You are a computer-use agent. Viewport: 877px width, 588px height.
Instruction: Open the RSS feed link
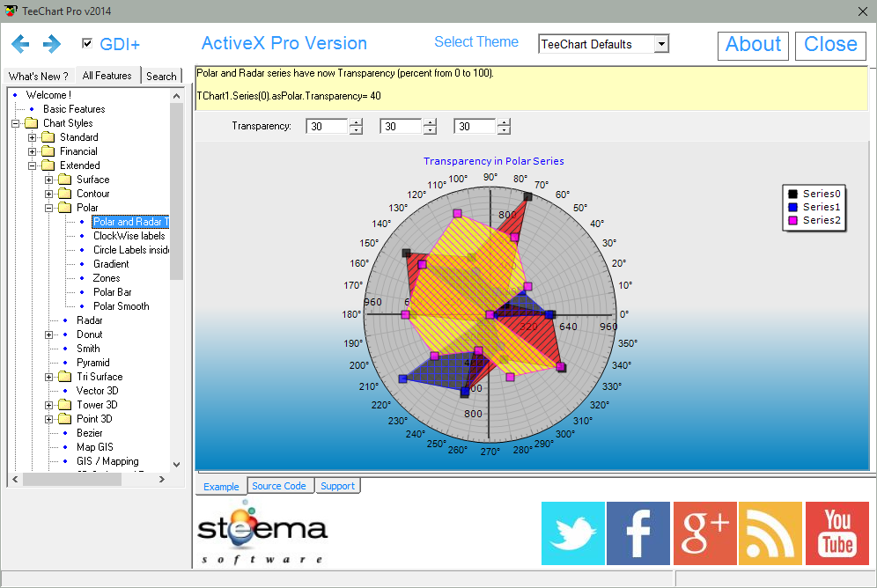[770, 533]
